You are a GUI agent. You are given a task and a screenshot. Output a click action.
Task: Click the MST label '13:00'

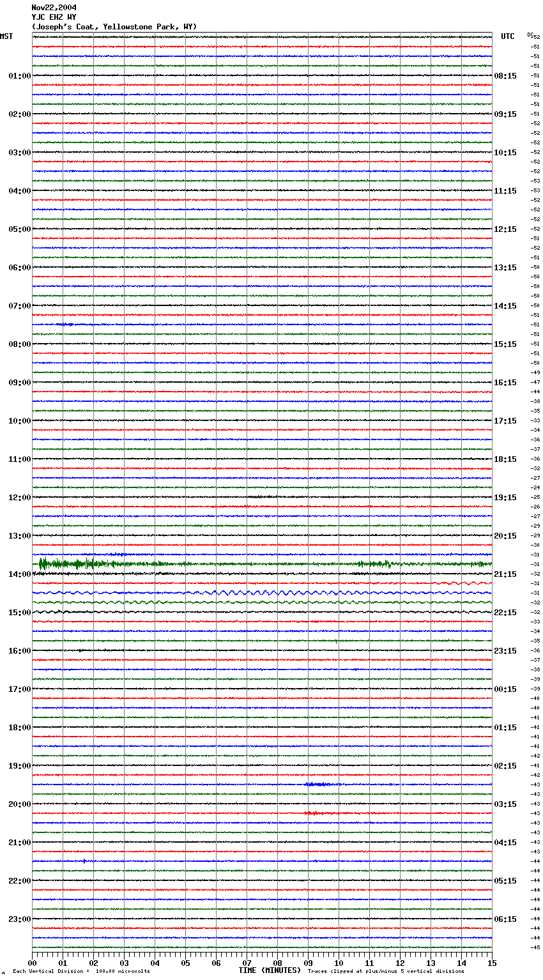click(x=20, y=536)
